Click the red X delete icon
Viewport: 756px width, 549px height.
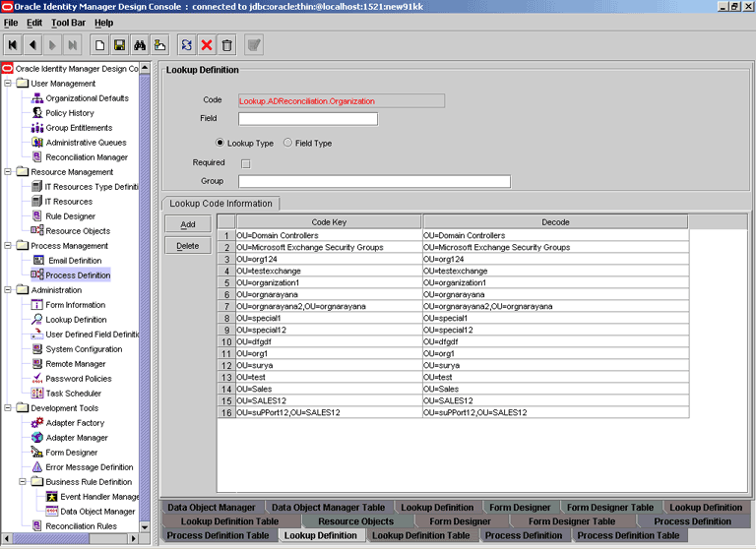click(207, 45)
